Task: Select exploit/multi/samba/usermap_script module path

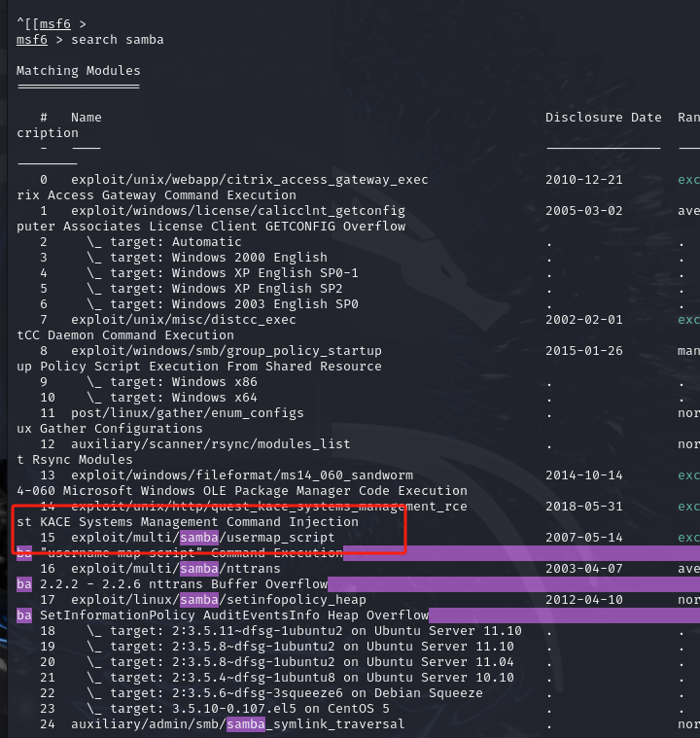Action: [x=203, y=537]
